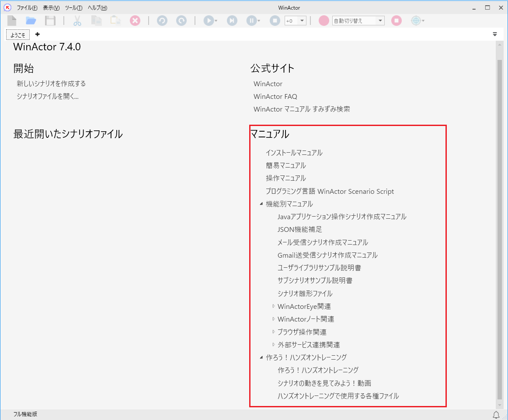Click the pause execution icon
The image size is (508, 420).
(x=251, y=21)
